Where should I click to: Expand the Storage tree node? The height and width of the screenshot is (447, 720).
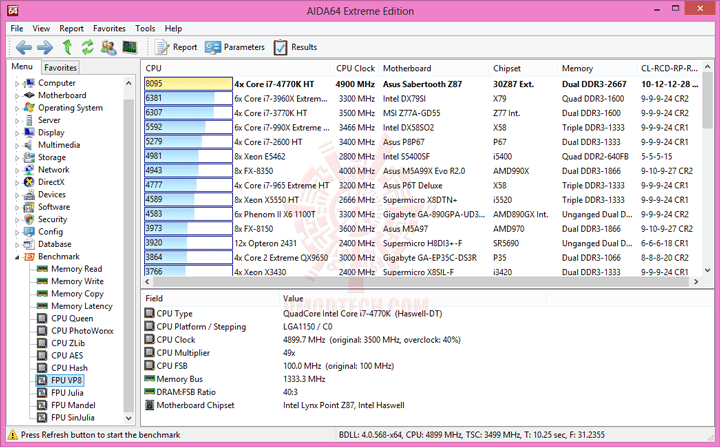(17, 158)
